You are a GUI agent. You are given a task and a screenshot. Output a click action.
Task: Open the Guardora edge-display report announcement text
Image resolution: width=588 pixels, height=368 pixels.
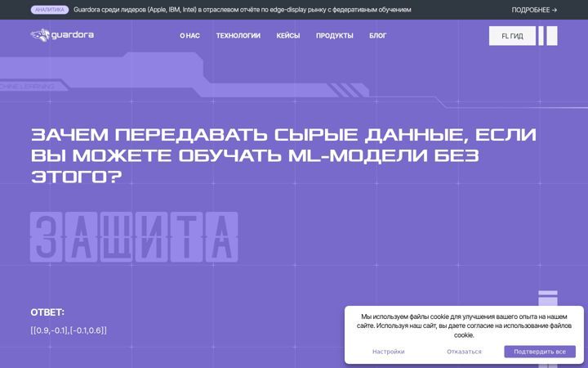(x=243, y=10)
